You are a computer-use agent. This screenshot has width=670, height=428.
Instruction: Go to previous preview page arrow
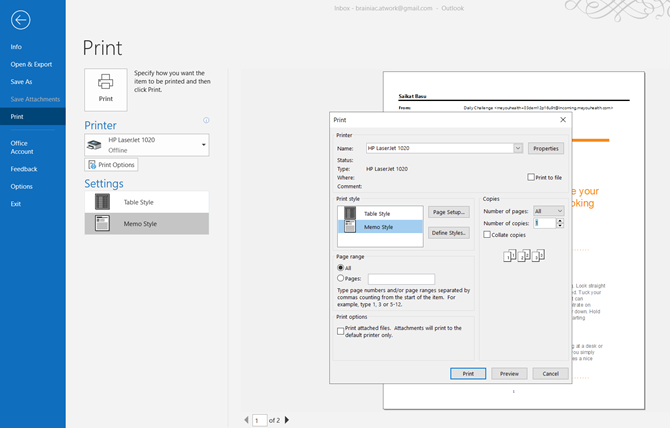coord(247,420)
